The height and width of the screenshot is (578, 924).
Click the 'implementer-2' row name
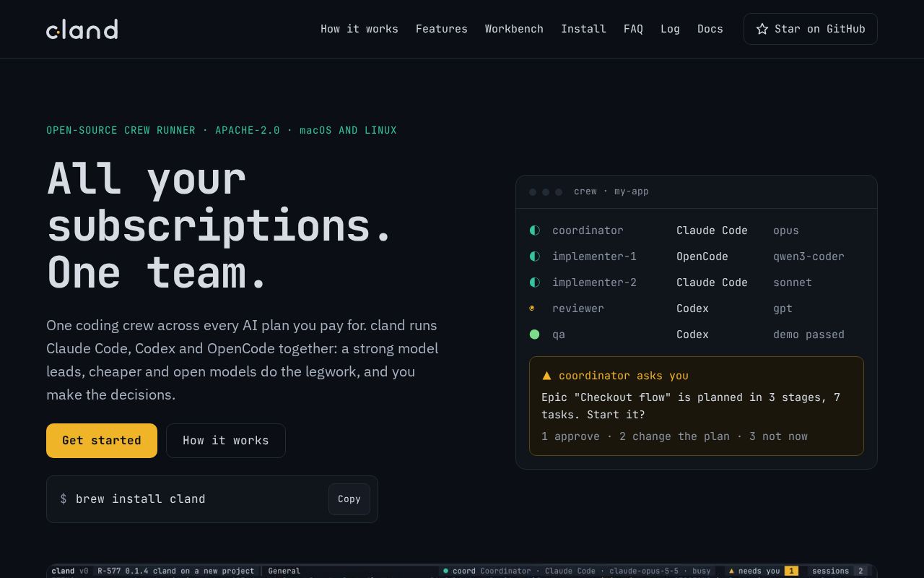coord(594,282)
